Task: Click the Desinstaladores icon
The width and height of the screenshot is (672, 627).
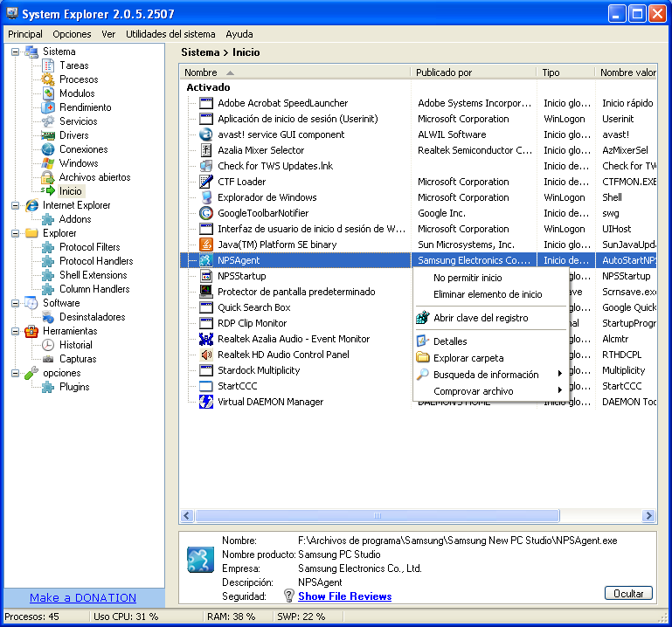Action: point(48,317)
